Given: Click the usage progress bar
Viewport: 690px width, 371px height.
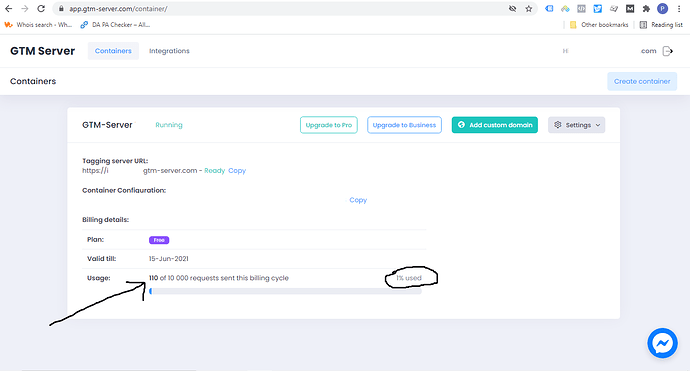Looking at the screenshot, I should [x=285, y=291].
